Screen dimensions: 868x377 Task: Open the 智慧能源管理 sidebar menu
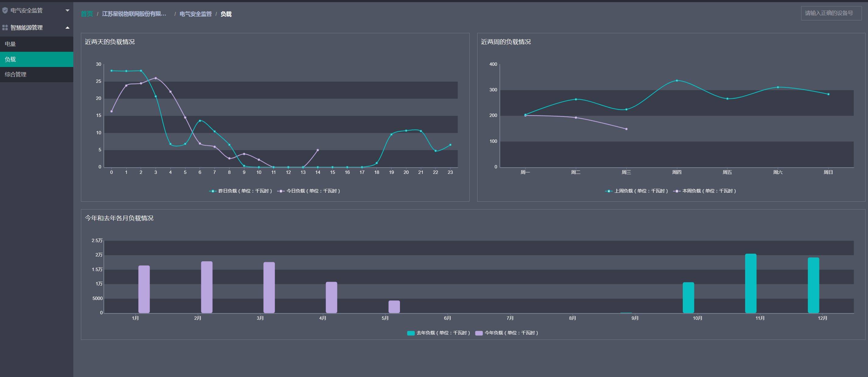tap(36, 28)
